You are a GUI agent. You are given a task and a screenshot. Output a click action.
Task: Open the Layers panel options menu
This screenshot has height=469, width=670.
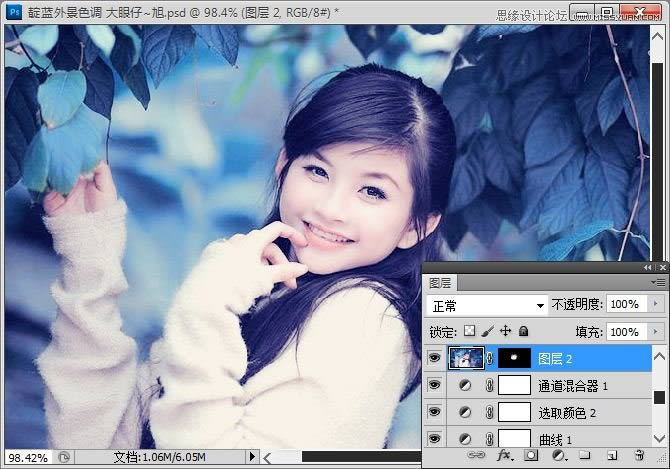click(x=660, y=283)
